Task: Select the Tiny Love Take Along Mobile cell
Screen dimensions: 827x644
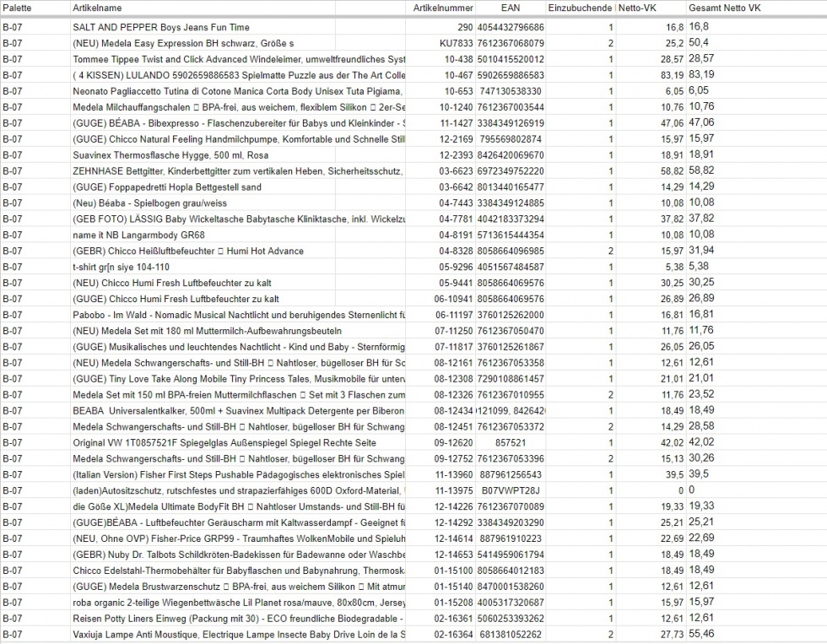Action: tap(239, 379)
